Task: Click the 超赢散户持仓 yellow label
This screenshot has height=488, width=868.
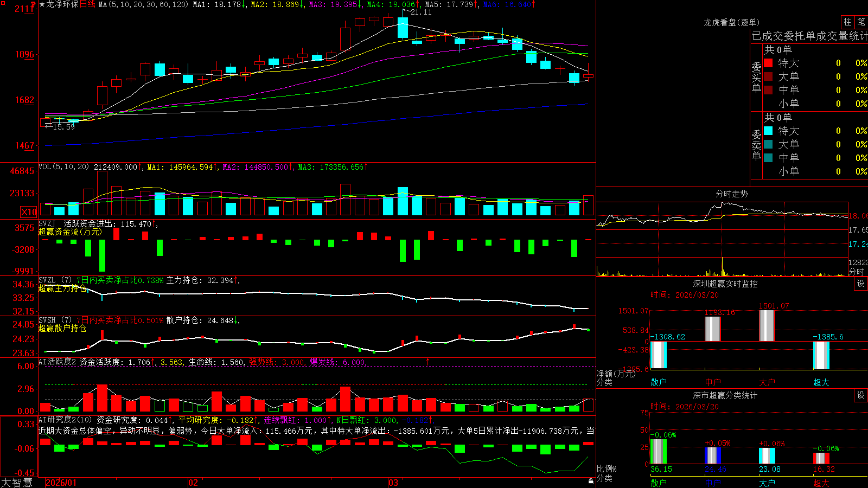Action: click(x=62, y=328)
